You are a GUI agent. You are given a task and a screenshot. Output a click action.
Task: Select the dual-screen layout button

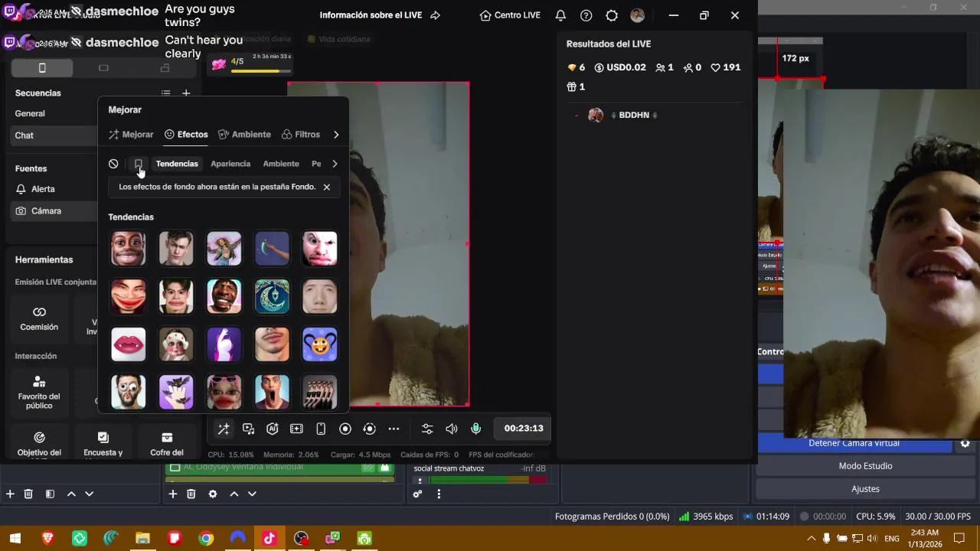coord(165,68)
